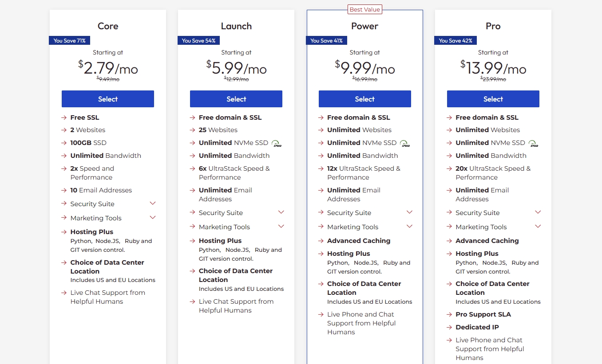
Task: Click the 6x UltraStack Speed feature
Action: tap(234, 173)
